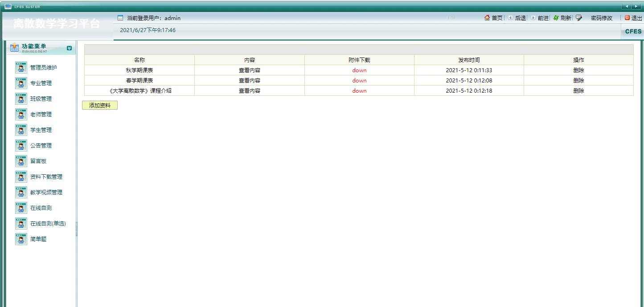Screen dimensions: 644x307
Task: Click the 在线自测(单选) sidebar icon
Action: tap(21, 224)
